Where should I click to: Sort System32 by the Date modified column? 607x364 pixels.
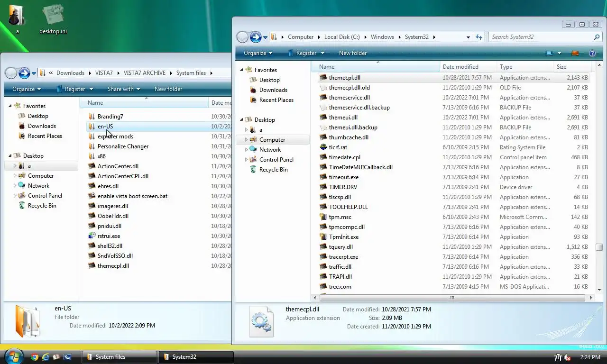[x=468, y=67]
